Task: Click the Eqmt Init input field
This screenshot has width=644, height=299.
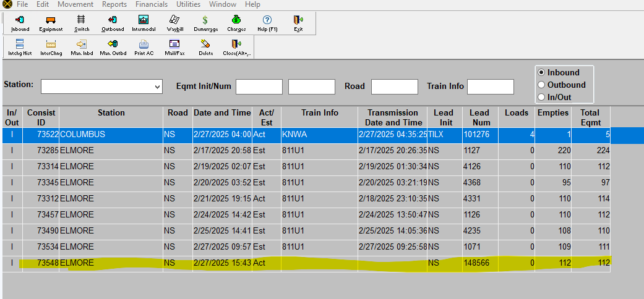Action: (x=259, y=86)
